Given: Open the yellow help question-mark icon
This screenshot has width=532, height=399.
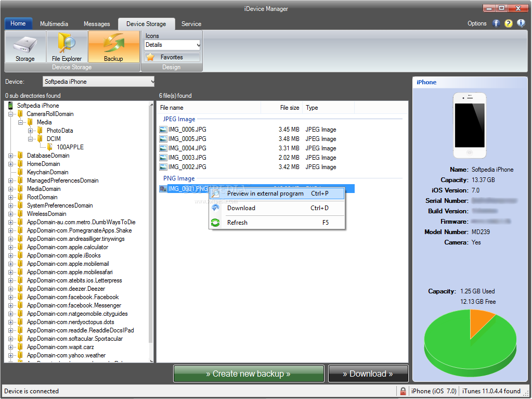Looking at the screenshot, I should coord(508,23).
